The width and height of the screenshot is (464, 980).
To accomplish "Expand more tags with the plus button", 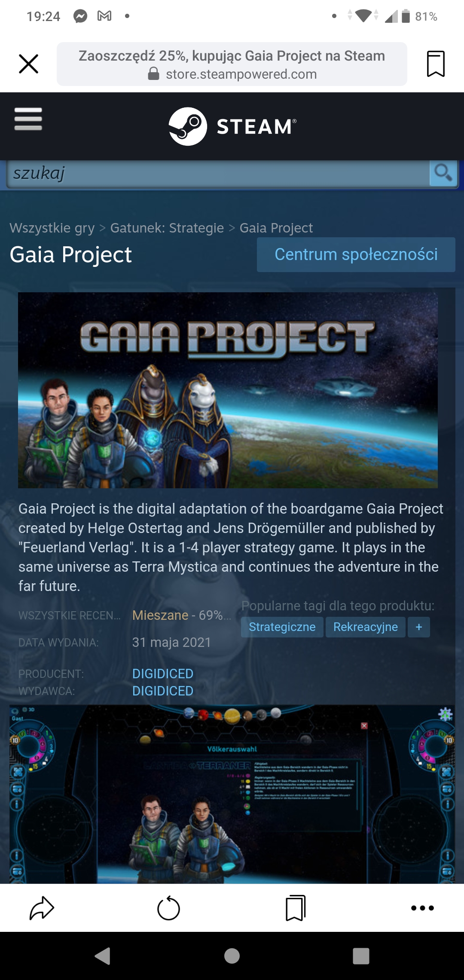I will pos(419,627).
